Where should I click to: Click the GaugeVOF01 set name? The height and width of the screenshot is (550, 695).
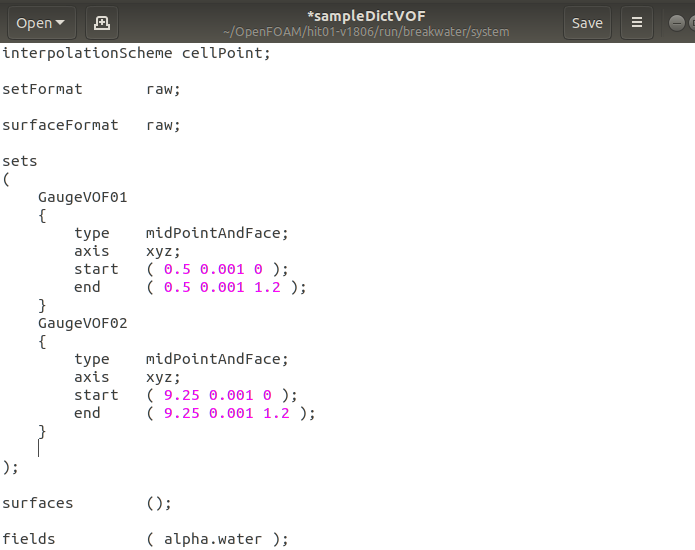point(82,197)
